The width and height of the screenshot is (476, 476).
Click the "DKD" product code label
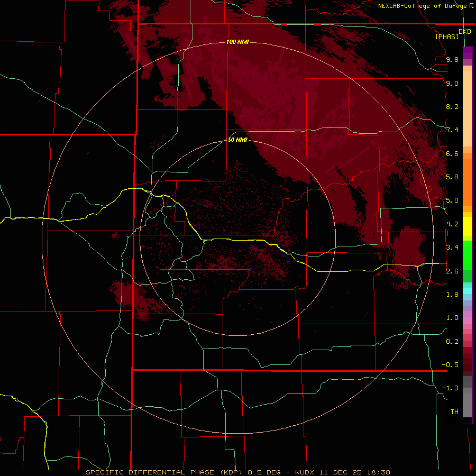pyautogui.click(x=465, y=32)
